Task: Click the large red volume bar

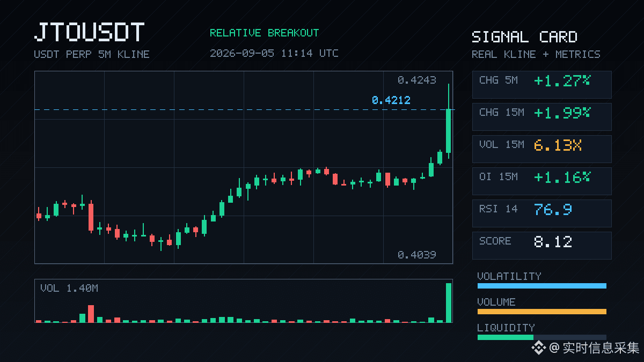Action: point(91,314)
